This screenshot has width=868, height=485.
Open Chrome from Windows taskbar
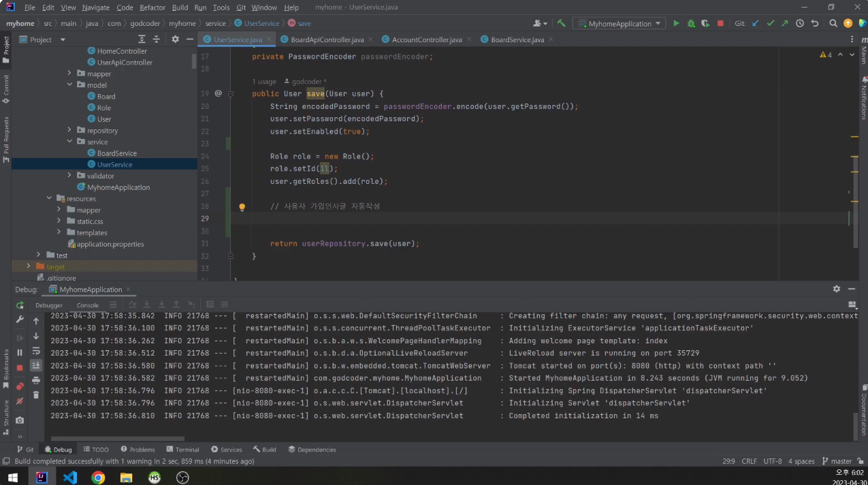[98, 478]
